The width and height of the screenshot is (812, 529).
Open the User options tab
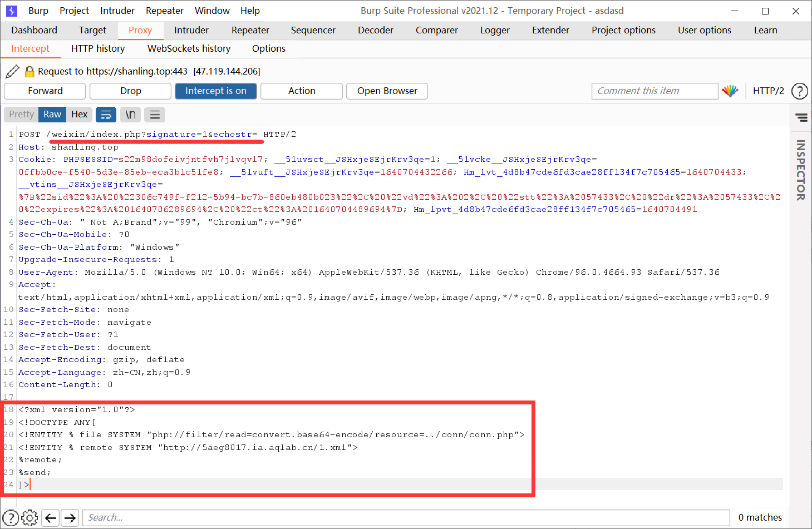[705, 30]
